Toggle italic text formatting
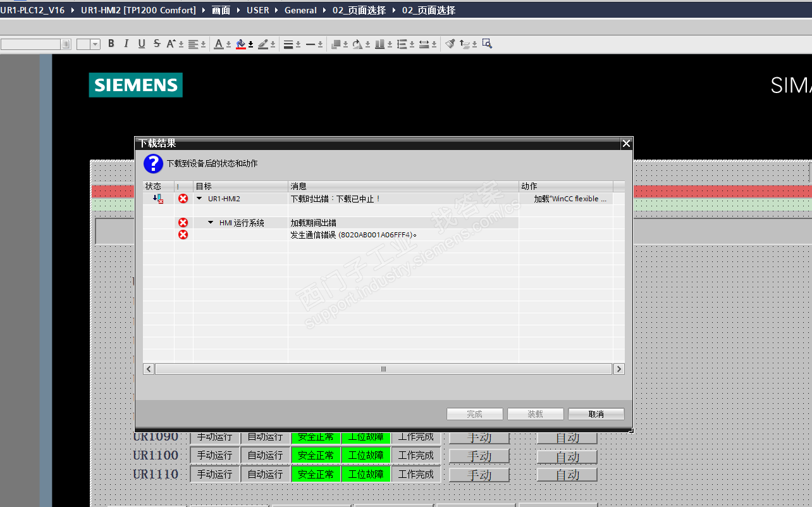Screen dimensions: 812x507 click(126, 44)
